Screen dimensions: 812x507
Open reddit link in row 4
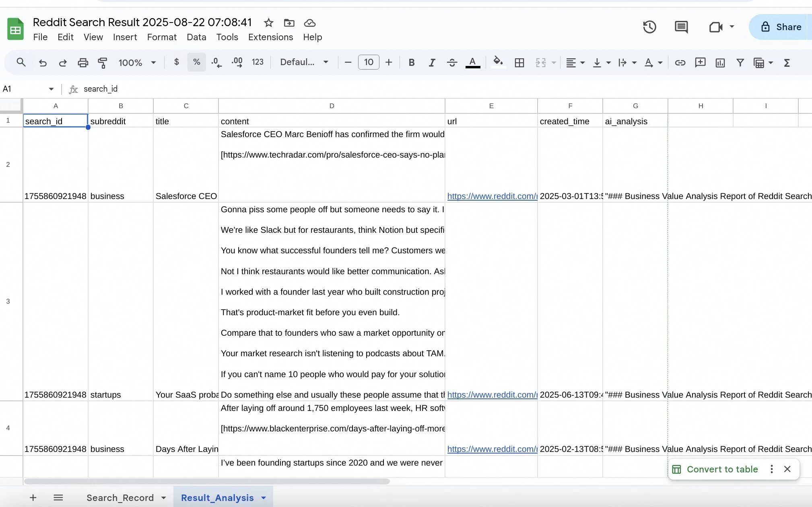[x=492, y=449]
